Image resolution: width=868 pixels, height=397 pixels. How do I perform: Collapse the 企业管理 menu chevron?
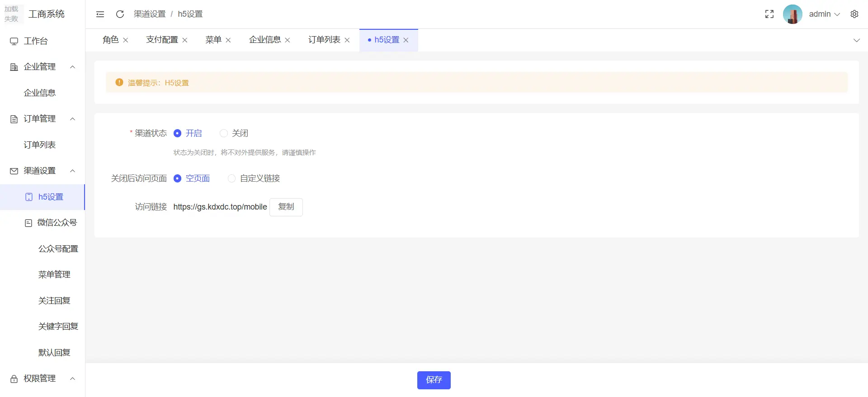(x=72, y=67)
